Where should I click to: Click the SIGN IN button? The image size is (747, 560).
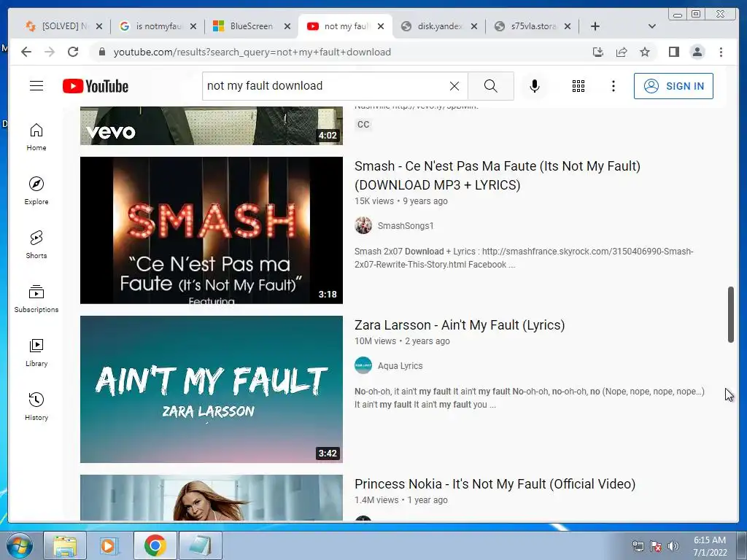coord(673,86)
